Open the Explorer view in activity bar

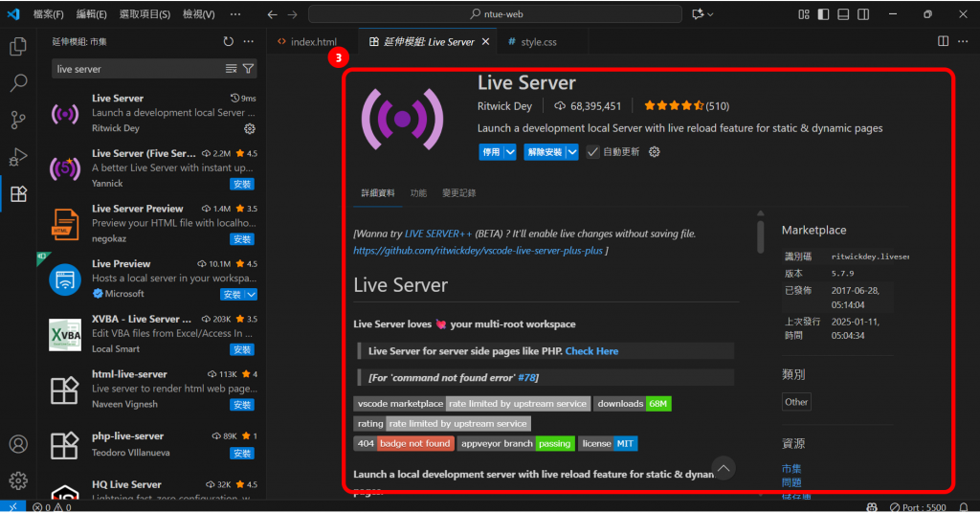[x=18, y=46]
